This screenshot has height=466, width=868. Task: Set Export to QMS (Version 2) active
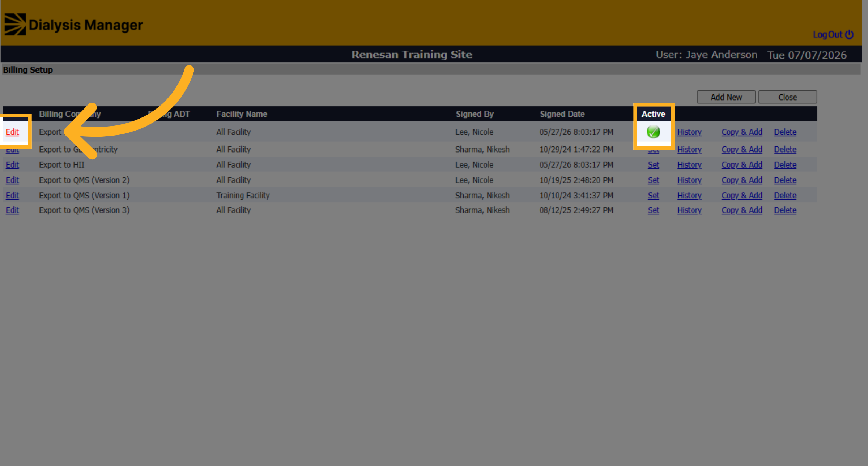point(653,180)
